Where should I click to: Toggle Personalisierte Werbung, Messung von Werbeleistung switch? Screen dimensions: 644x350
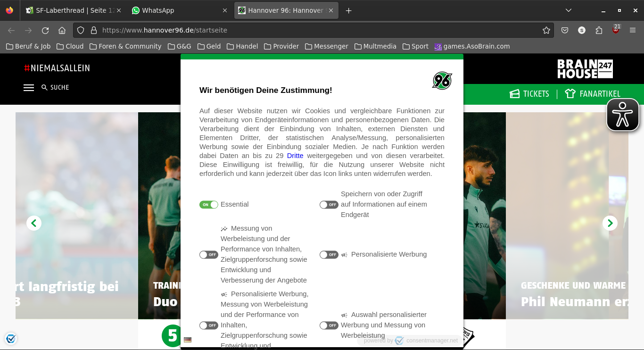point(209,325)
